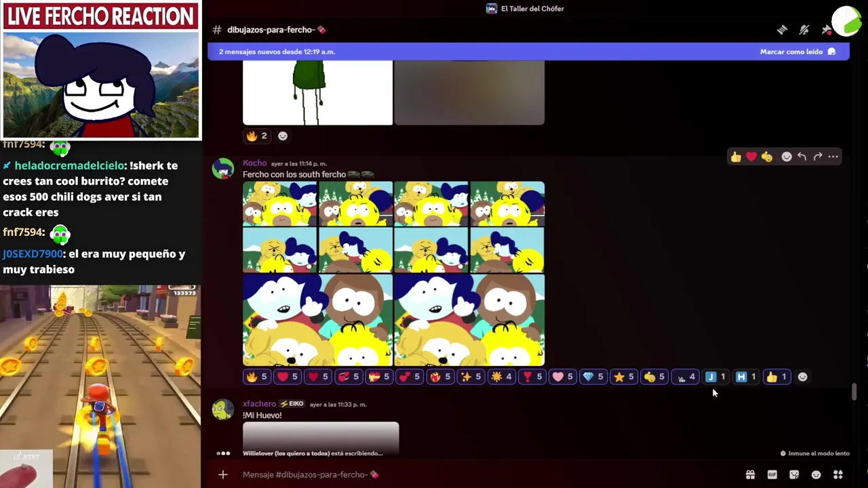Forward Kocho's message using forward arrow
The width and height of the screenshot is (868, 488).
(818, 157)
